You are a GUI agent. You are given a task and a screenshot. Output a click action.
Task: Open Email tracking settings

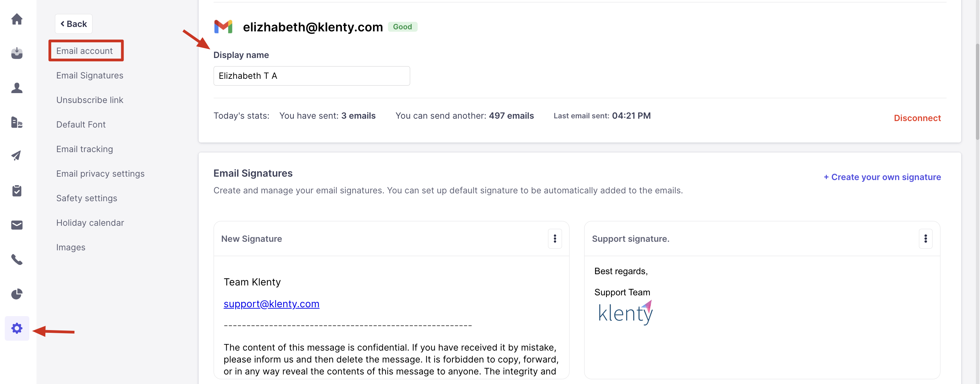tap(85, 149)
